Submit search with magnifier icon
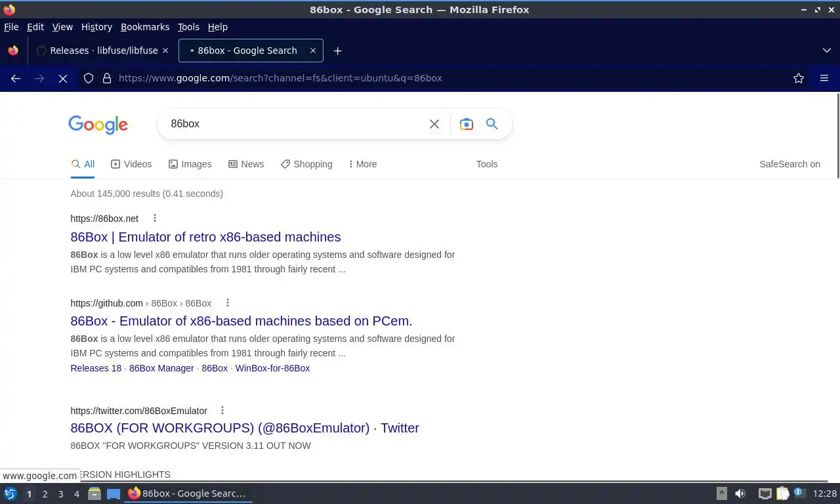 (492, 124)
